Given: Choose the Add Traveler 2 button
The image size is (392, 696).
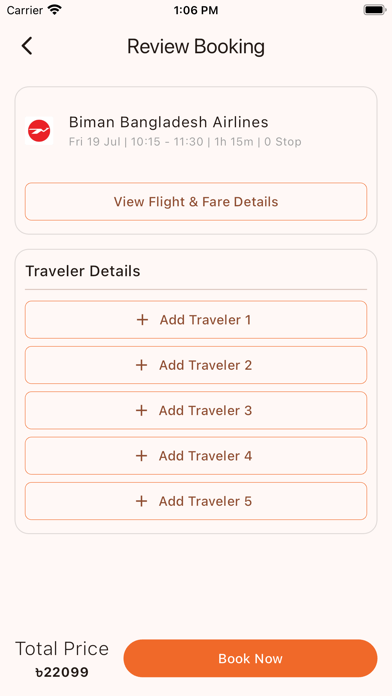Looking at the screenshot, I should click(196, 365).
